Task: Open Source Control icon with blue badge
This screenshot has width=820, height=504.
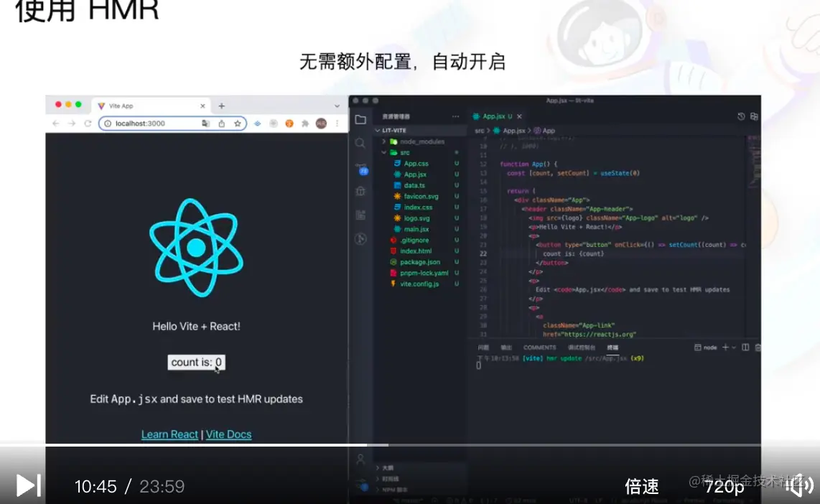Action: pyautogui.click(x=361, y=168)
